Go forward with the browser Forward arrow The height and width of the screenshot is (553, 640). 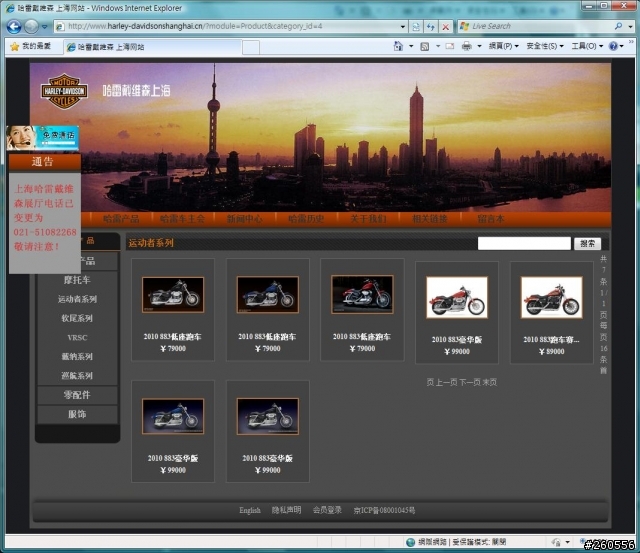pyautogui.click(x=31, y=27)
